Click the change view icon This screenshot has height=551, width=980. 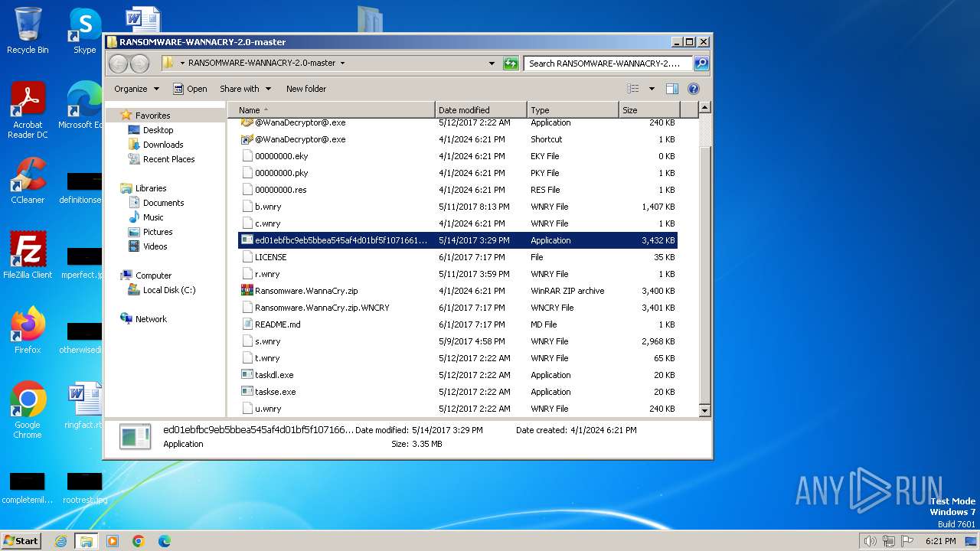[633, 89]
